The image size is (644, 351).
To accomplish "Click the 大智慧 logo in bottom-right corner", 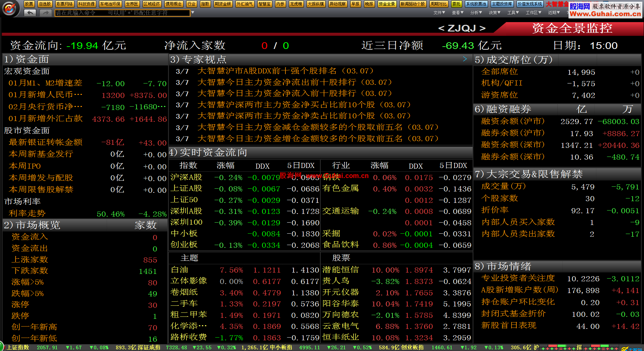I will 631,349.
